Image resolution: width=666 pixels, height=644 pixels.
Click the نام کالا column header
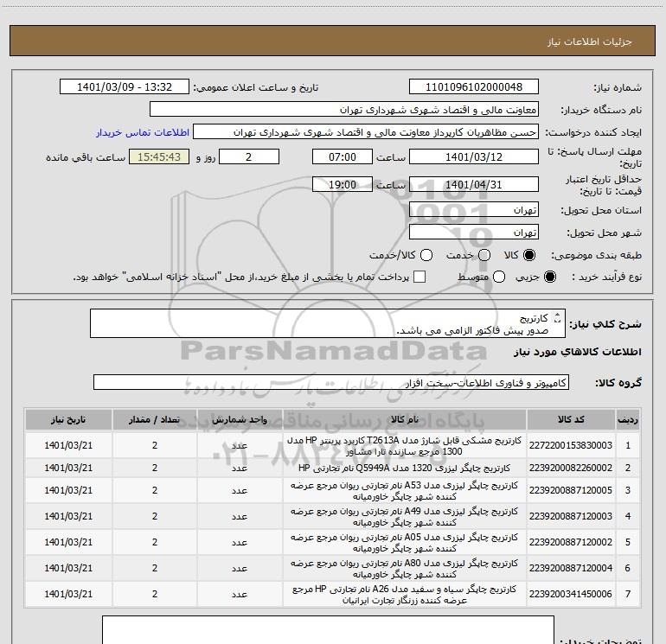(405, 420)
